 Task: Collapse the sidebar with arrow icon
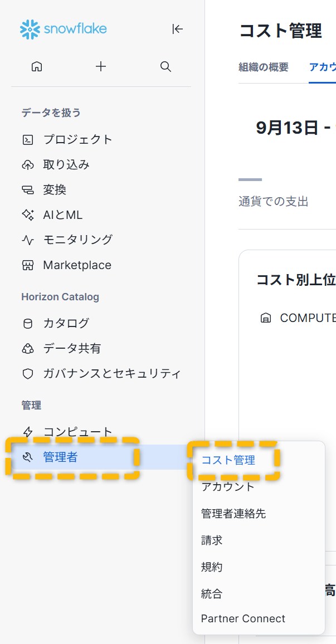click(177, 29)
